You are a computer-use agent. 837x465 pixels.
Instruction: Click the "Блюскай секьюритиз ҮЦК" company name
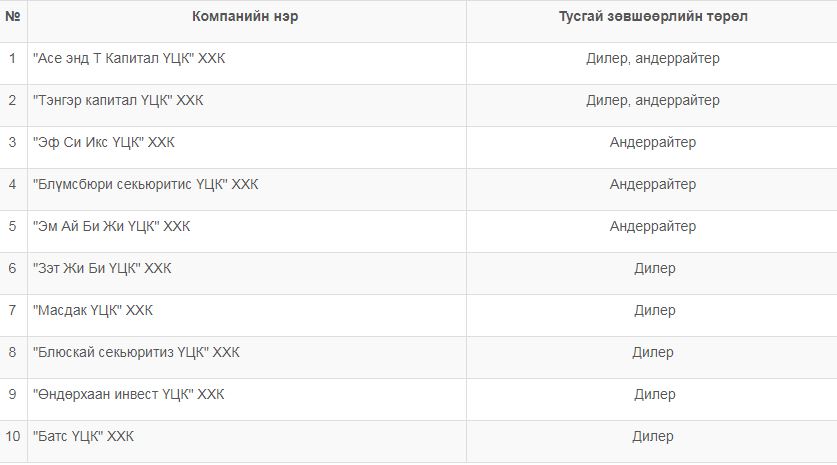136,353
